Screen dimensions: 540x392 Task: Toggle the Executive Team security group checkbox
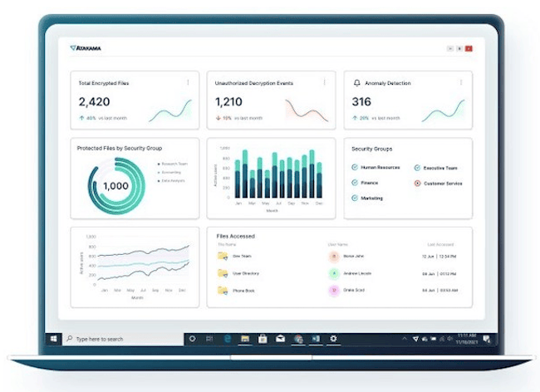coord(416,168)
